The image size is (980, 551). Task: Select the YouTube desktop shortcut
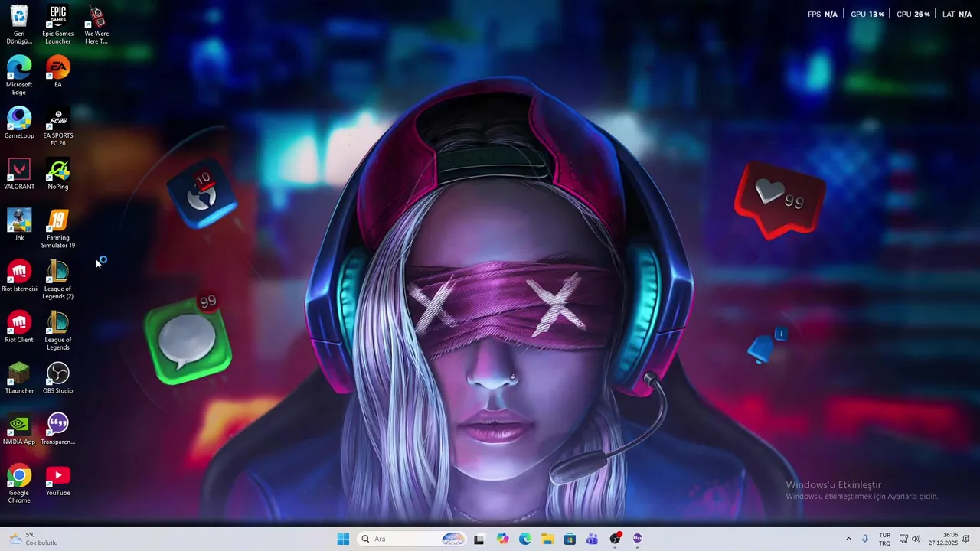(58, 480)
